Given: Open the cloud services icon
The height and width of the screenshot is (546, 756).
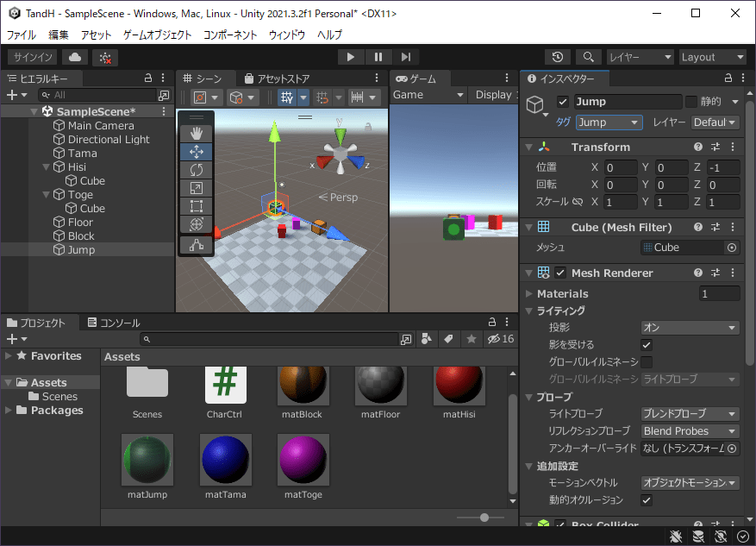Looking at the screenshot, I should (x=75, y=58).
